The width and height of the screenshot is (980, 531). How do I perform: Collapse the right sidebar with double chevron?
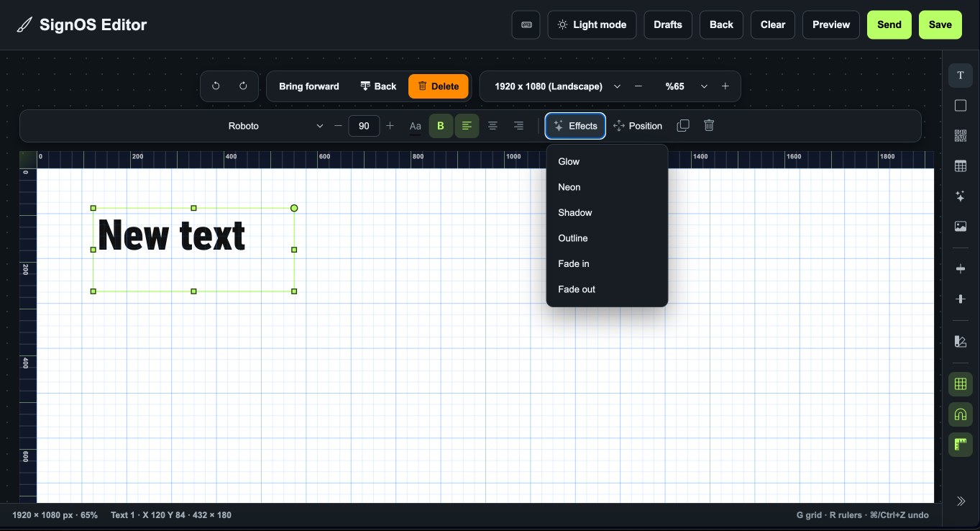pos(961,501)
